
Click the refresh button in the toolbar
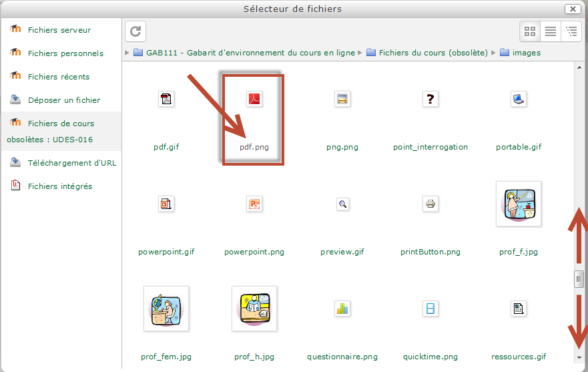coord(135,31)
